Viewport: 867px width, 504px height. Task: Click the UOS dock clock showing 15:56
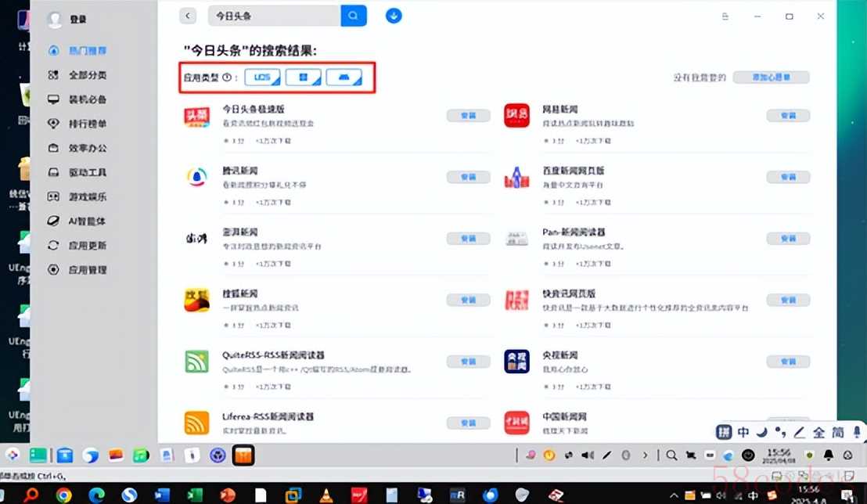(x=779, y=455)
